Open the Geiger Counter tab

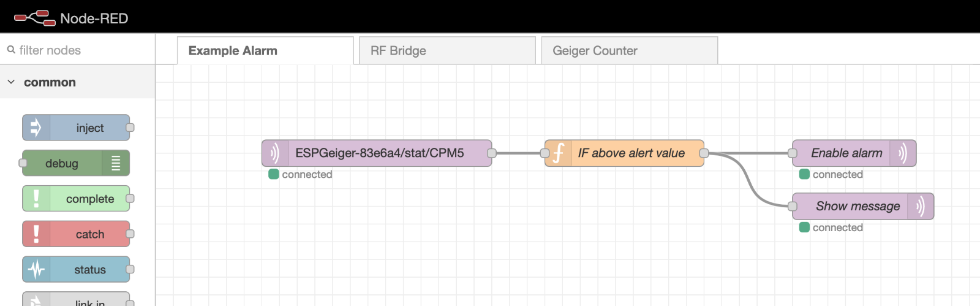click(x=629, y=51)
